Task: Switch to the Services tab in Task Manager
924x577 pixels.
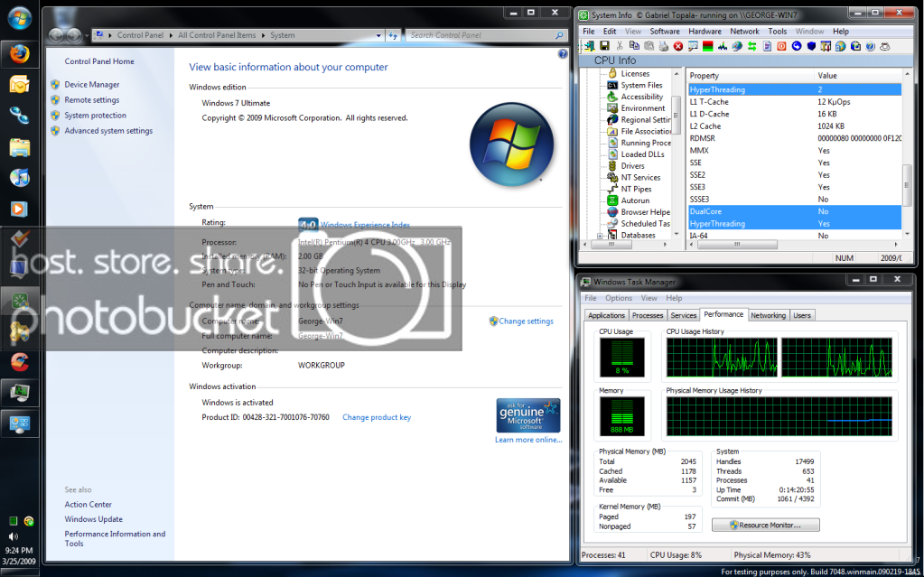Action: click(x=684, y=315)
